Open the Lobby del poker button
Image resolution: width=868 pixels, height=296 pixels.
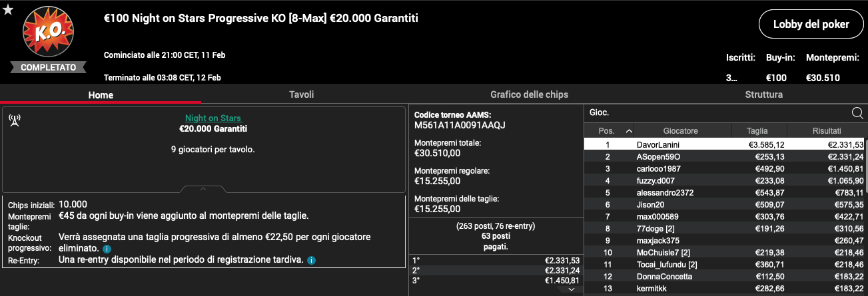[x=811, y=25]
